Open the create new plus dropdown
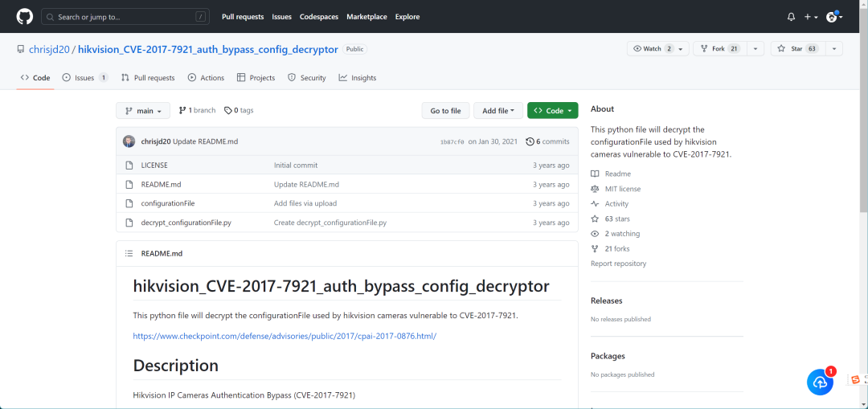The image size is (868, 409). point(811,17)
